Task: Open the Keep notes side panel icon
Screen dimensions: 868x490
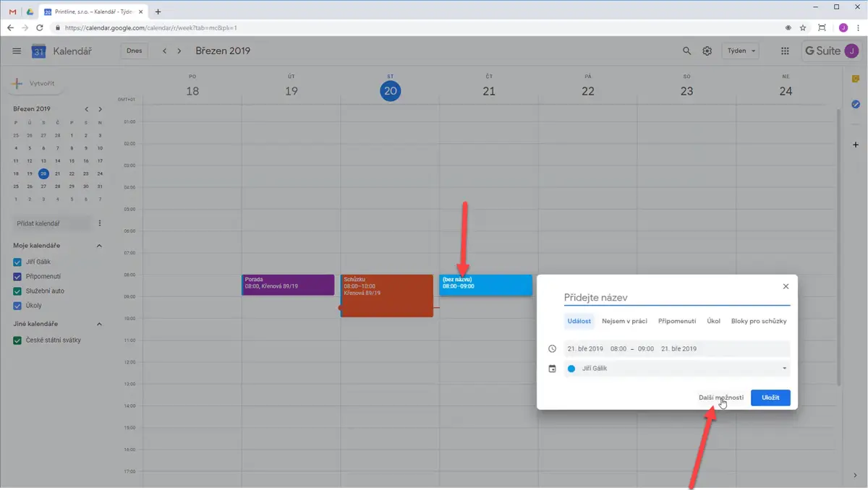Action: point(856,79)
